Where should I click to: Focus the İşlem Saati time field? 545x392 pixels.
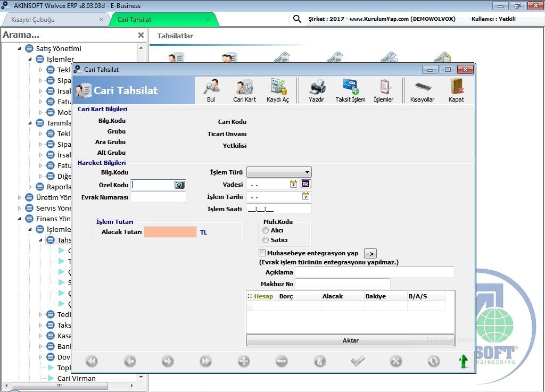(279, 208)
